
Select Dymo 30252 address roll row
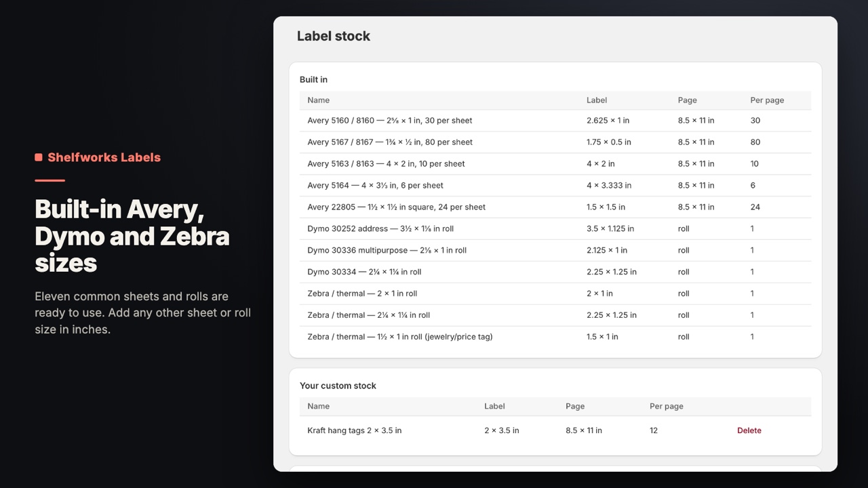(x=555, y=229)
